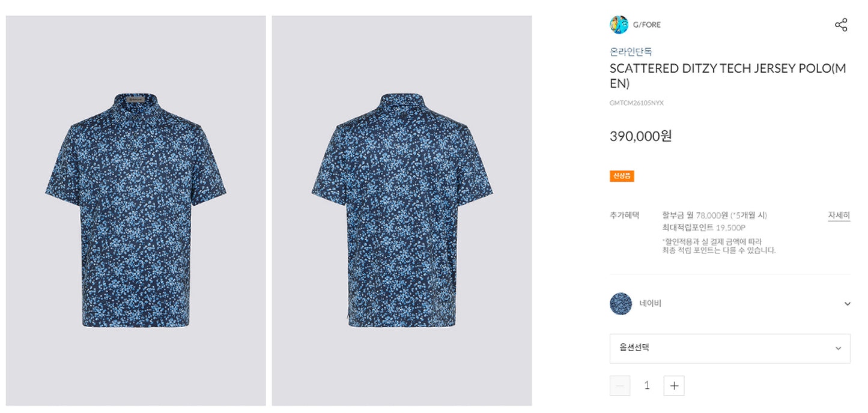Screen dimensions: 868x413
Task: Click the 네이비 color name label
Action: (x=651, y=304)
